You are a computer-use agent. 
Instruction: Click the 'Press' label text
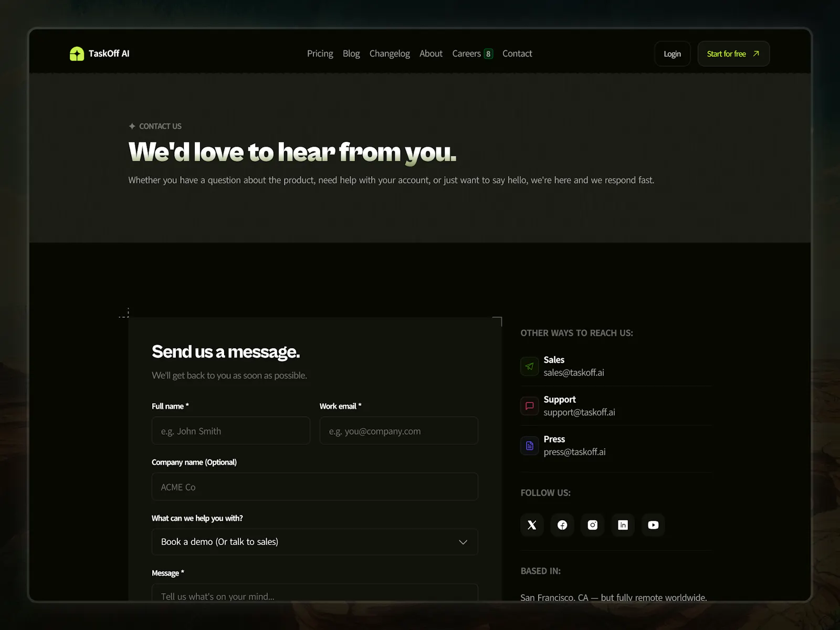[554, 439]
